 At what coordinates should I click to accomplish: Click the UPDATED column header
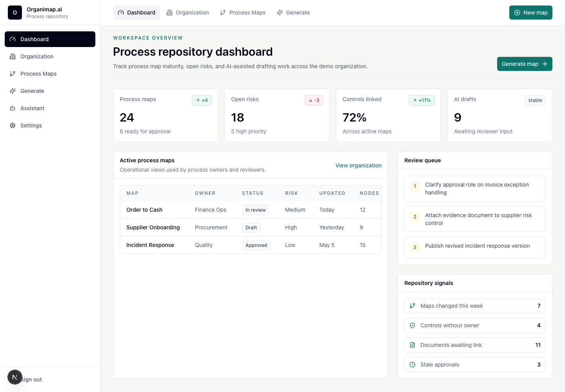(x=332, y=193)
